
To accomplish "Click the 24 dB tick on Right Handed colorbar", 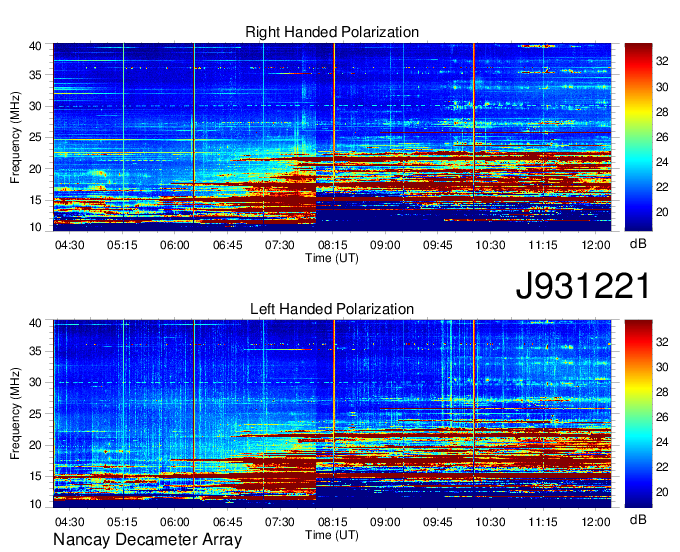I will pyautogui.click(x=662, y=162).
